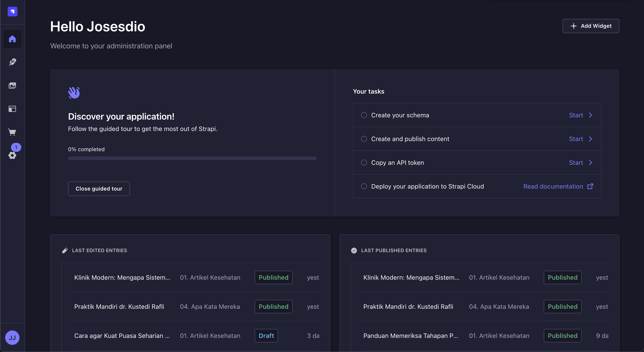Click the 0% completed label
Image resolution: width=644 pixels, height=352 pixels.
pyautogui.click(x=86, y=149)
